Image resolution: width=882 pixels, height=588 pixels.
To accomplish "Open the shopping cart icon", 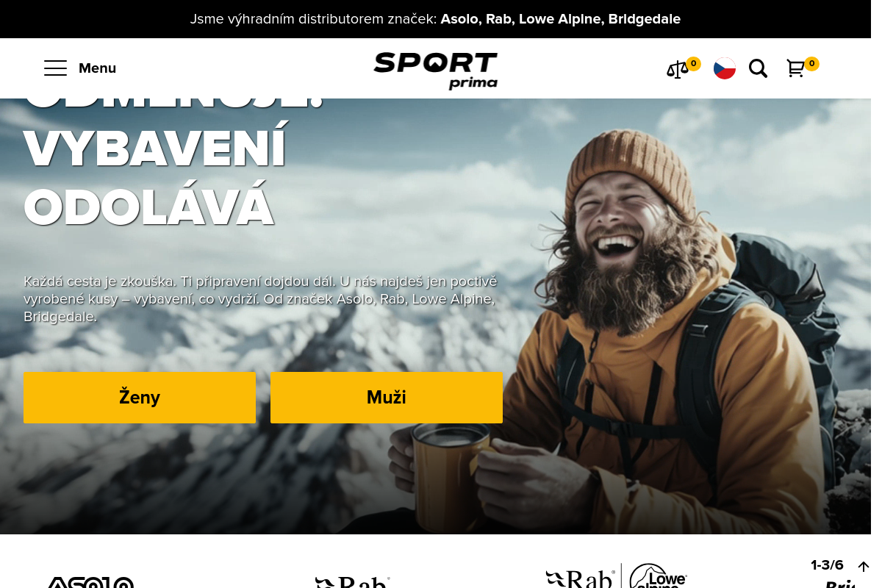I will (795, 68).
